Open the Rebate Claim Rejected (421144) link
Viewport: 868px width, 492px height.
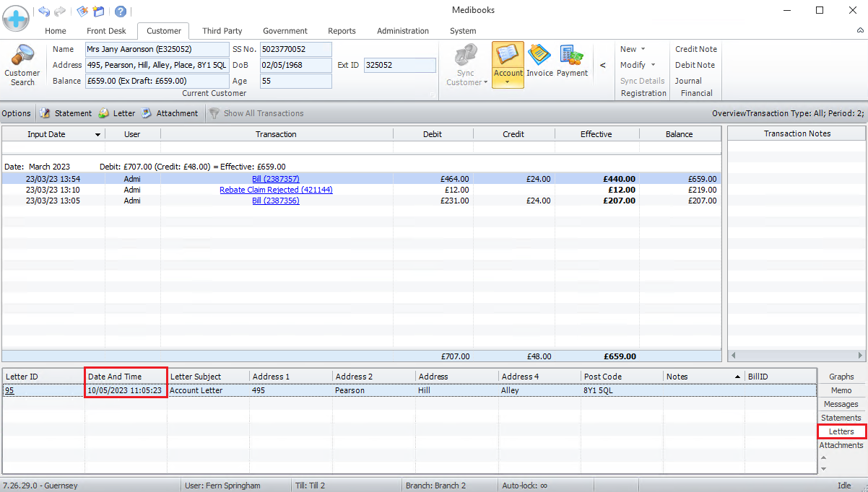tap(276, 190)
